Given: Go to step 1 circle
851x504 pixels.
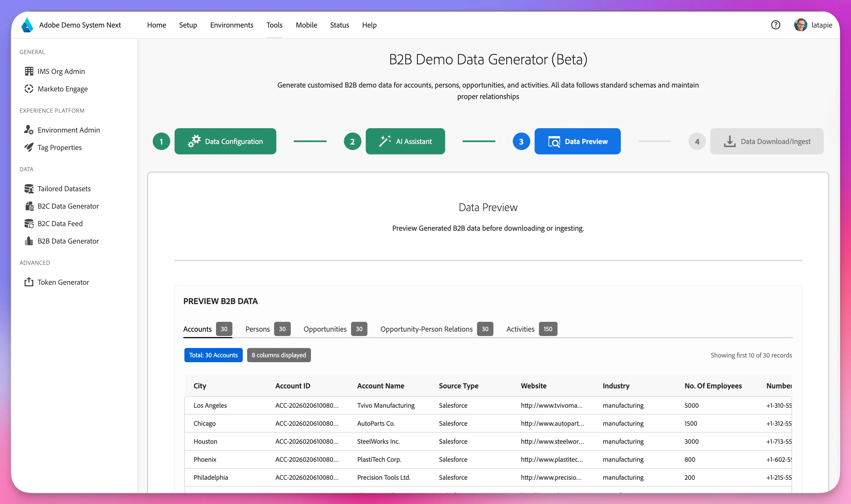Looking at the screenshot, I should [161, 141].
